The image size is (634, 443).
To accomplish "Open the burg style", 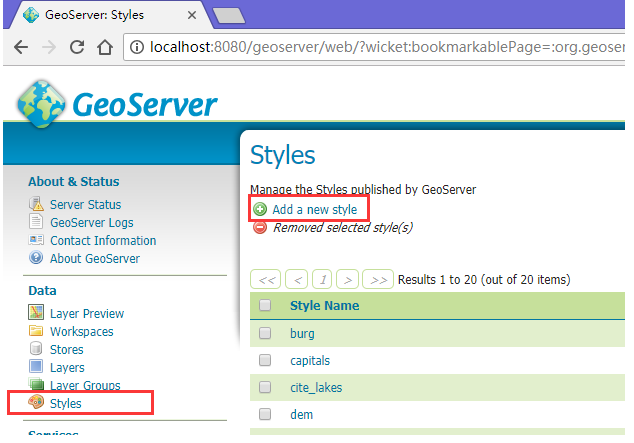I will [x=302, y=334].
